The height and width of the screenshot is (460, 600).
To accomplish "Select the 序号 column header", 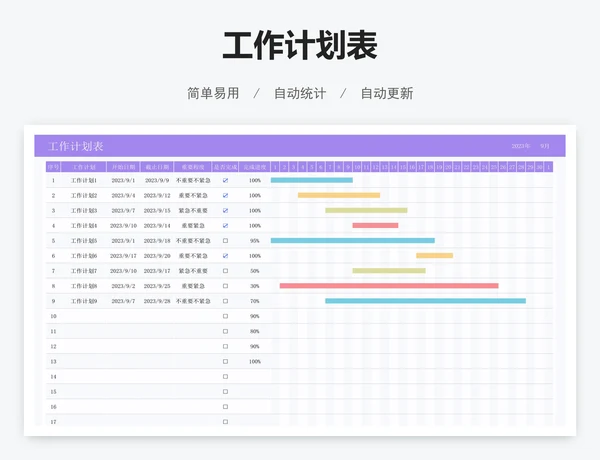I will click(x=53, y=167).
